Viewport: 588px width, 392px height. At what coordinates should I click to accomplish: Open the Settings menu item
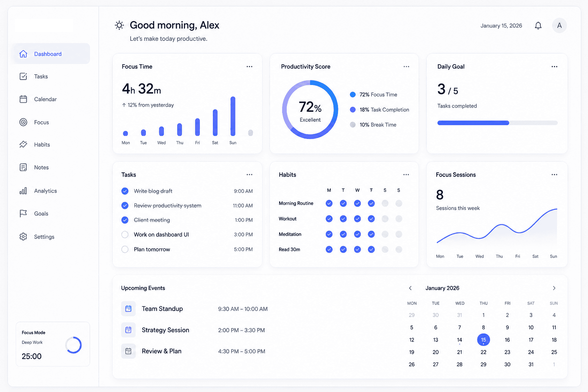[x=52, y=237]
